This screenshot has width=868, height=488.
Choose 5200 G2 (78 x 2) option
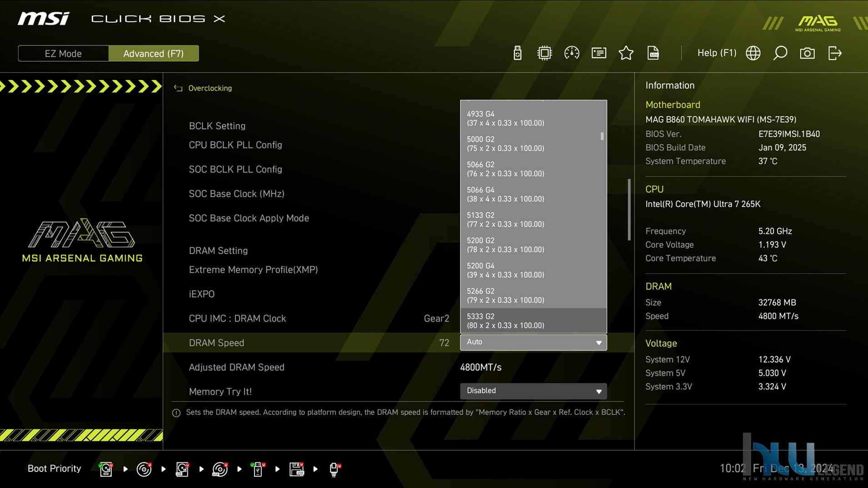point(533,245)
